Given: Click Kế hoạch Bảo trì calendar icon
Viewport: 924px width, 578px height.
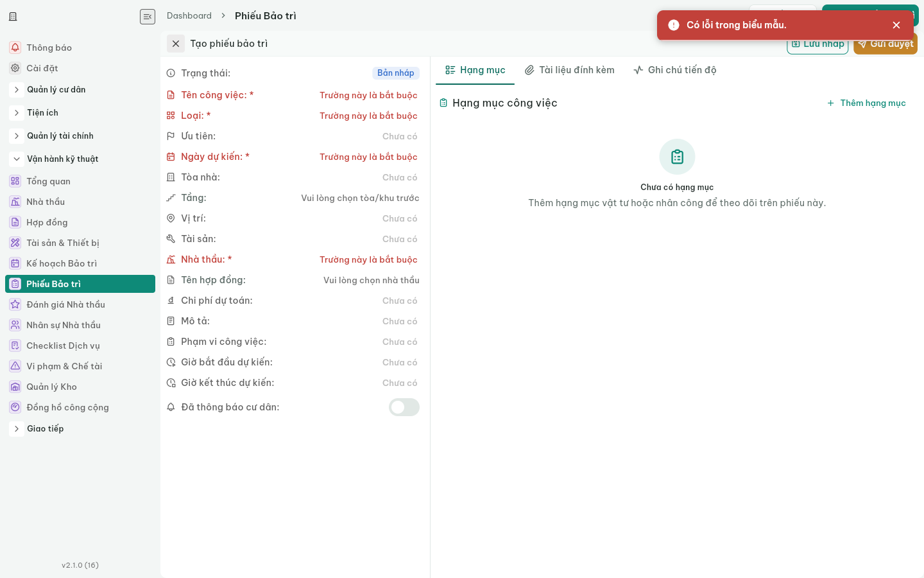Looking at the screenshot, I should (15, 263).
